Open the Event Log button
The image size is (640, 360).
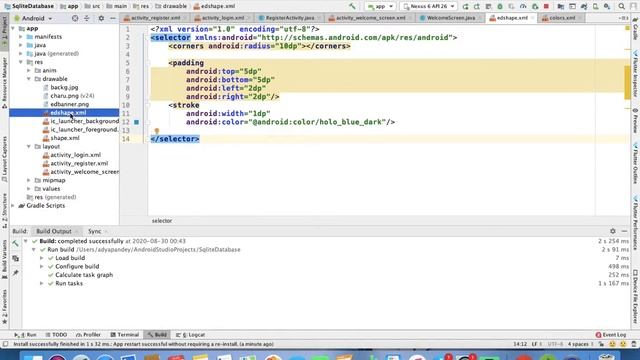[x=611, y=335]
